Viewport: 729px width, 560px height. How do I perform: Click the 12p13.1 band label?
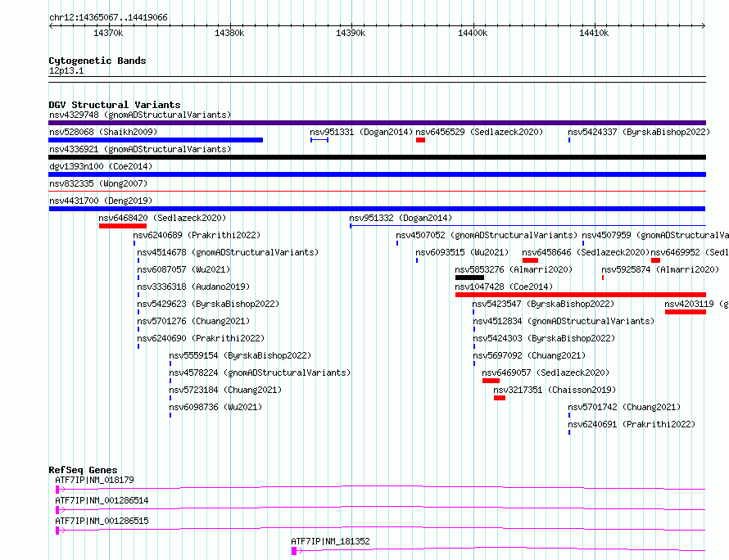click(66, 70)
